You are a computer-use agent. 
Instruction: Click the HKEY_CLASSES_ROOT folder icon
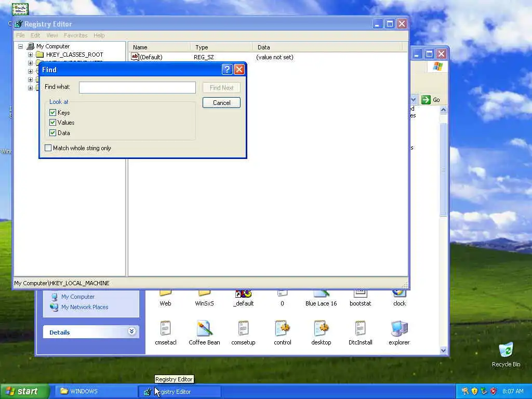40,55
